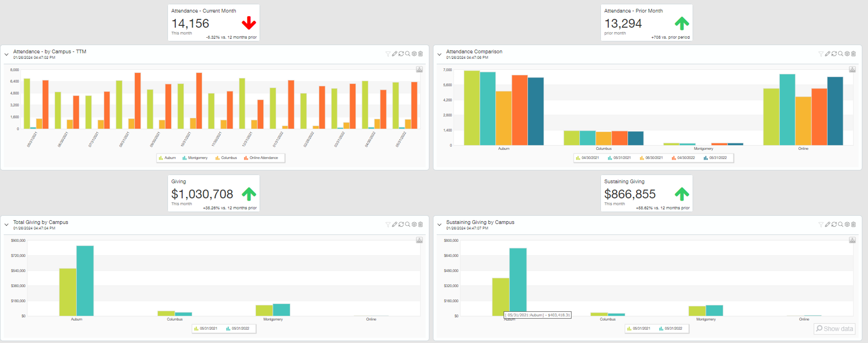
Task: Open the Sustaining Giving KPI tile
Action: coord(646,193)
